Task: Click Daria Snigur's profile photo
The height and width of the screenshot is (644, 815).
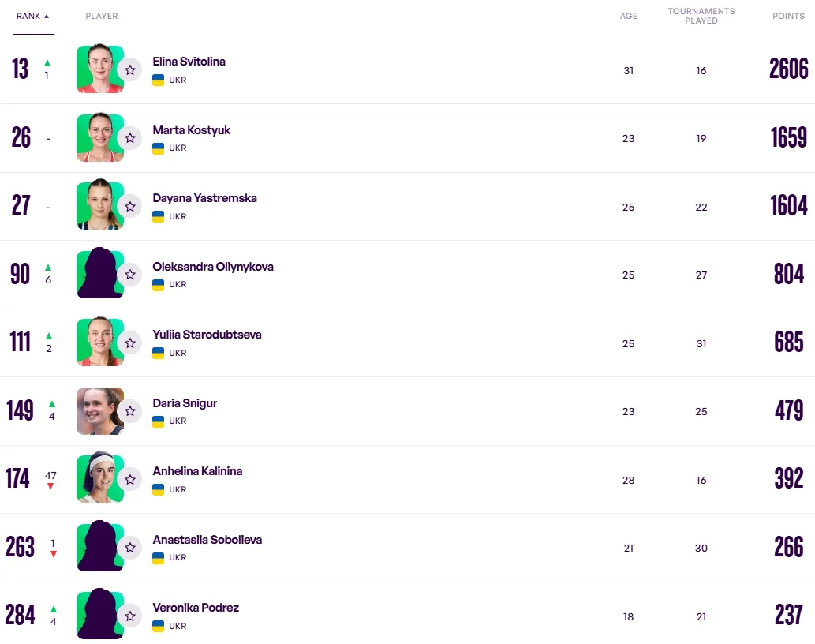Action: 99,411
